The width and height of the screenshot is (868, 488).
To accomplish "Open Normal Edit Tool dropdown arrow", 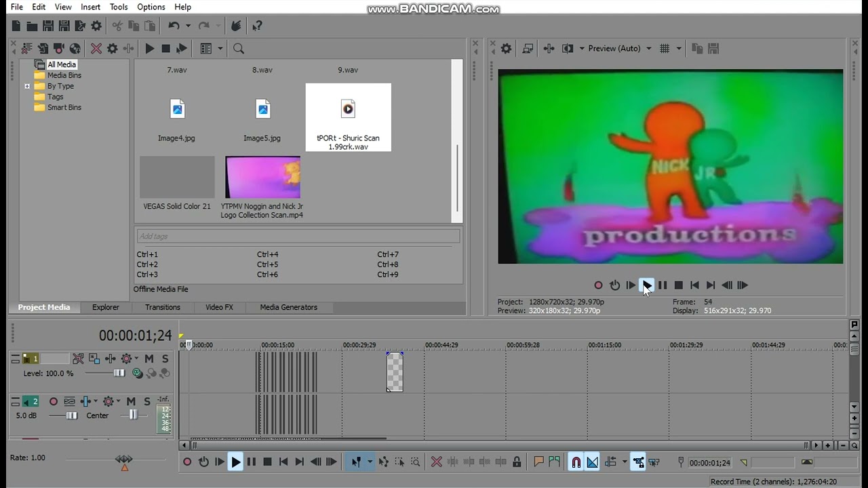I will tap(370, 462).
